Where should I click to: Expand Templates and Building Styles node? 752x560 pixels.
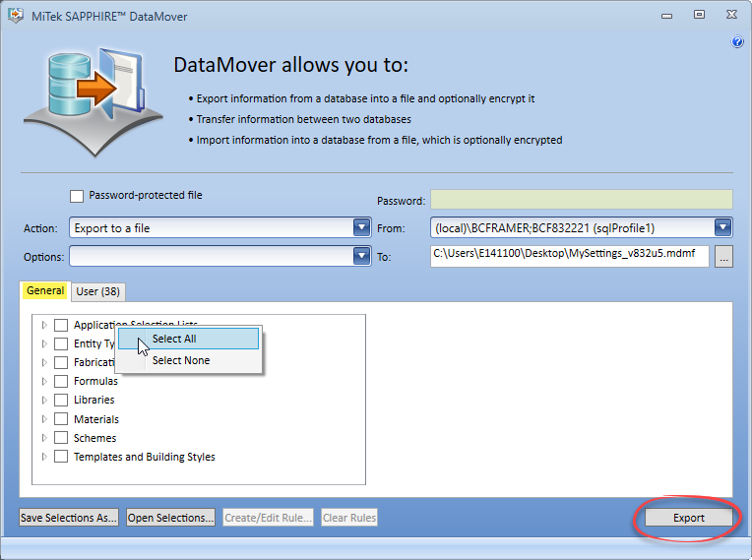coord(44,457)
